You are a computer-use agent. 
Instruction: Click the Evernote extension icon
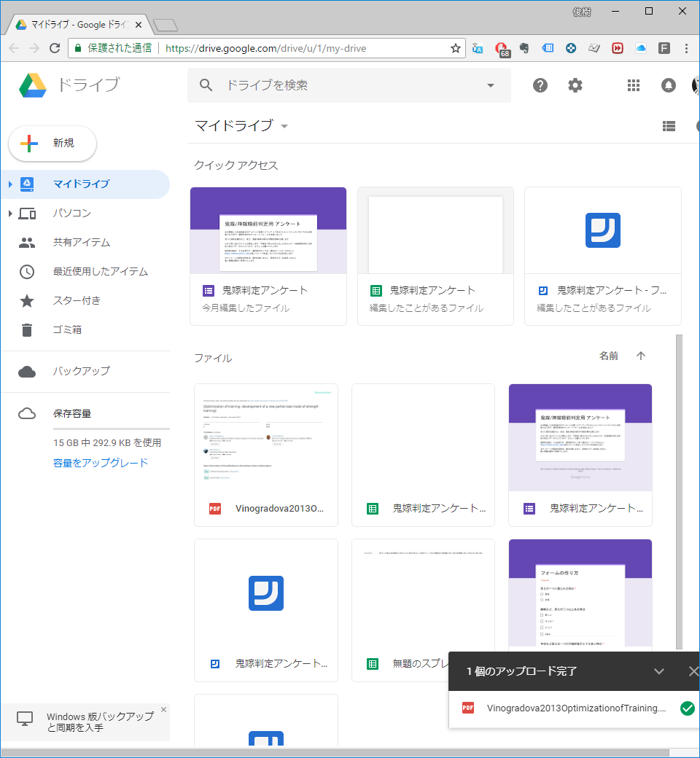524,48
